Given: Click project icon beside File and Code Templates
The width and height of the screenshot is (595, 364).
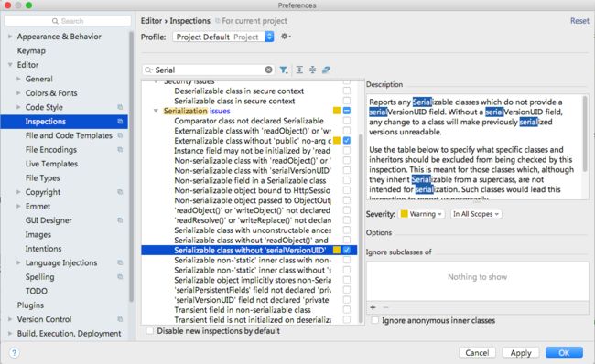Looking at the screenshot, I should click(x=120, y=135).
